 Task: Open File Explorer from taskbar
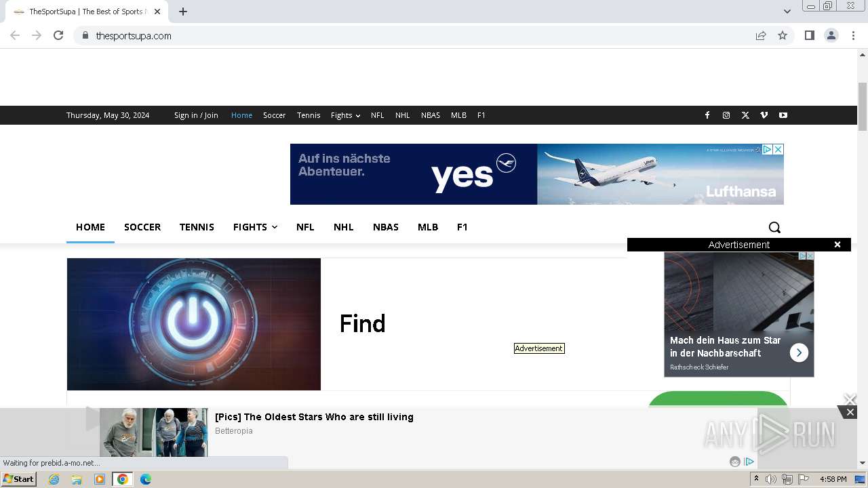[x=77, y=479]
